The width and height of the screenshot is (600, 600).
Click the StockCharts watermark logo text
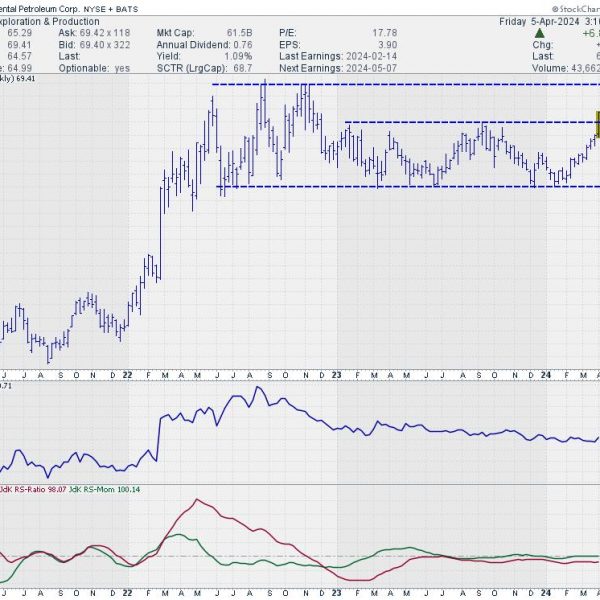(x=576, y=9)
